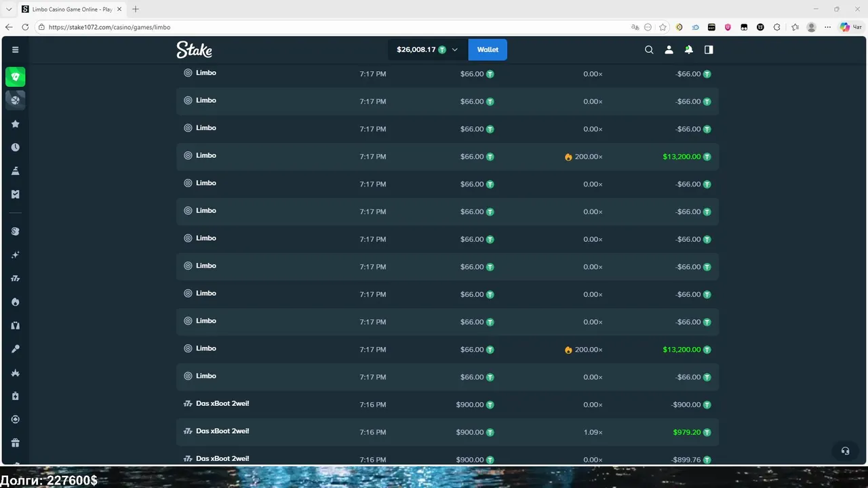Open Promotions gift icon in sidebar
This screenshot has width=868, height=488.
(x=16, y=443)
